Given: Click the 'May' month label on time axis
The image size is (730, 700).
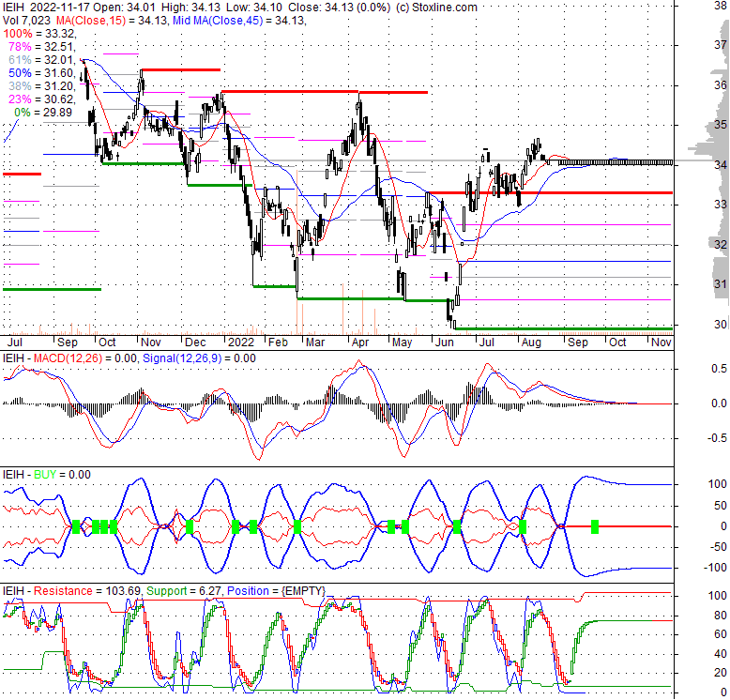Looking at the screenshot, I should [402, 342].
